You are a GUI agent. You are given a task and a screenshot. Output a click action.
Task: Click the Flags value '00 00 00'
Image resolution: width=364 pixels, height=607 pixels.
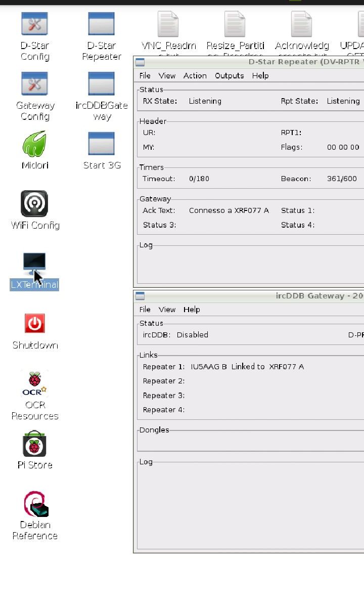[x=343, y=148]
